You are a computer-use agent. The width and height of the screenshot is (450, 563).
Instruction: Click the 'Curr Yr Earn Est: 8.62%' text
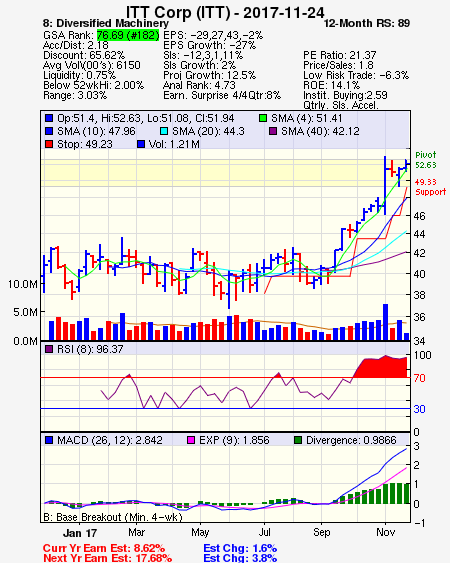(104, 549)
